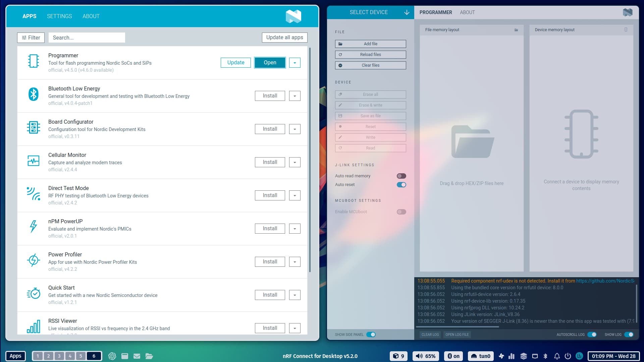644x362 pixels.
Task: Expand Cellular Monitor options dropdown
Action: click(295, 162)
